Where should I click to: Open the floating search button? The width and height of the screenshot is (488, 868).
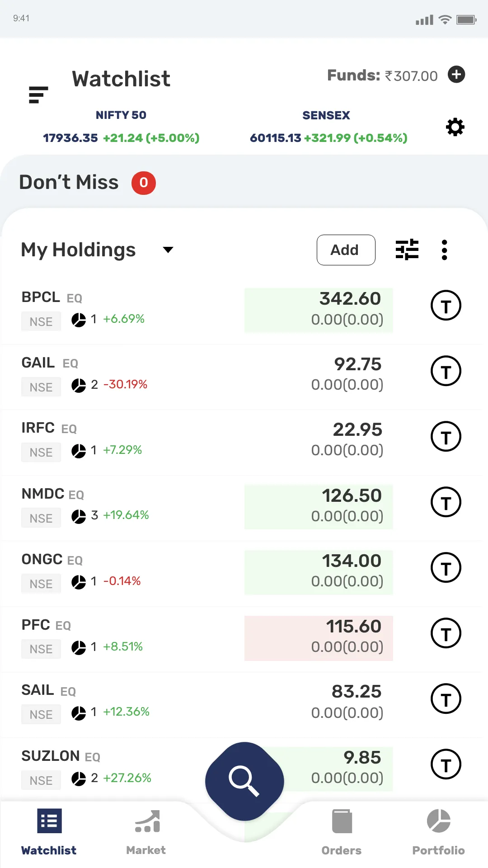244,781
